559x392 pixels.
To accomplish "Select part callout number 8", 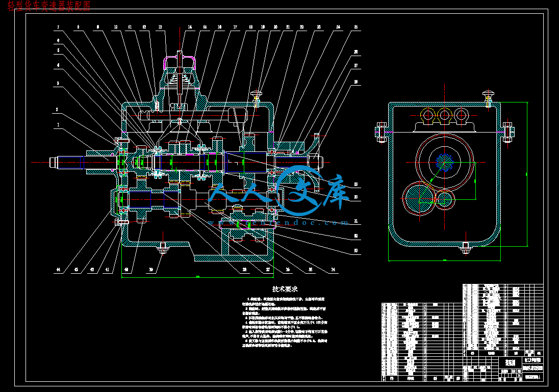I will point(78,27).
